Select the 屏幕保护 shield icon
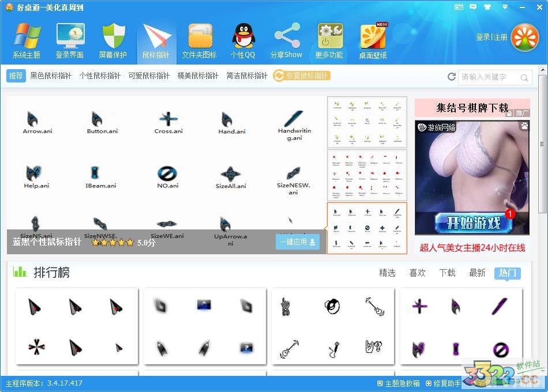548x392 pixels. (x=113, y=37)
